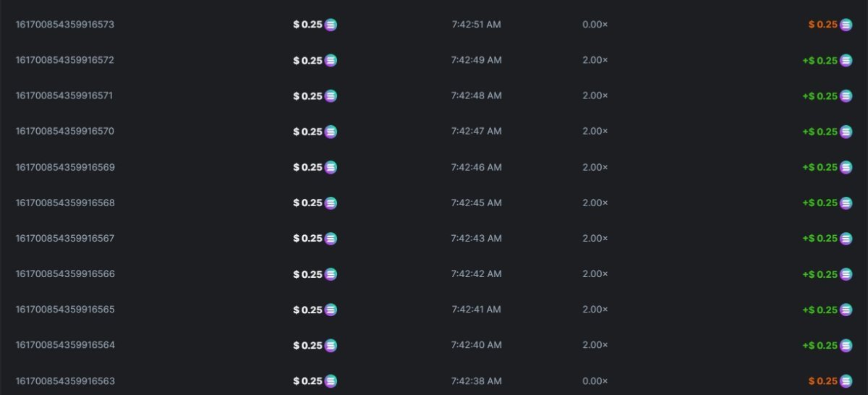Click the 2.00× multiplier at 7:42:47 AM

tap(595, 132)
